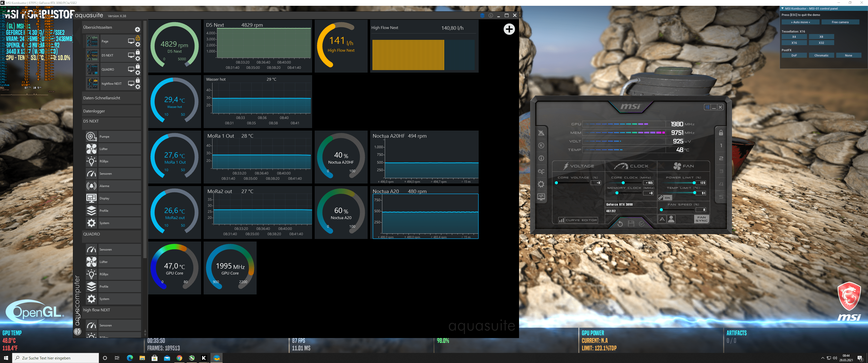The image size is (868, 363).
Task: Adjust the Power Limit slider handle
Action: coord(694,183)
